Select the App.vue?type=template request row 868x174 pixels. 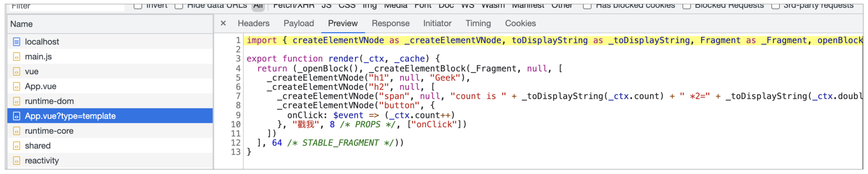click(110, 116)
